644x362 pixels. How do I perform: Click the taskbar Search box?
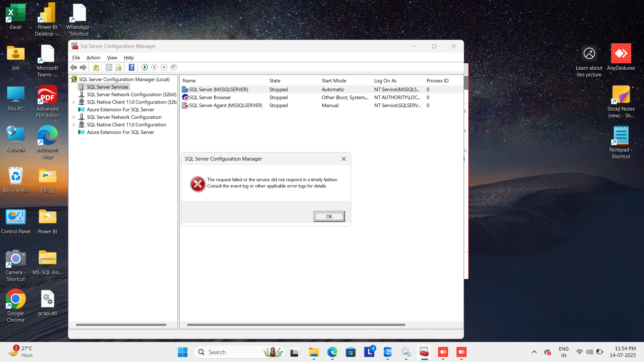(239, 352)
